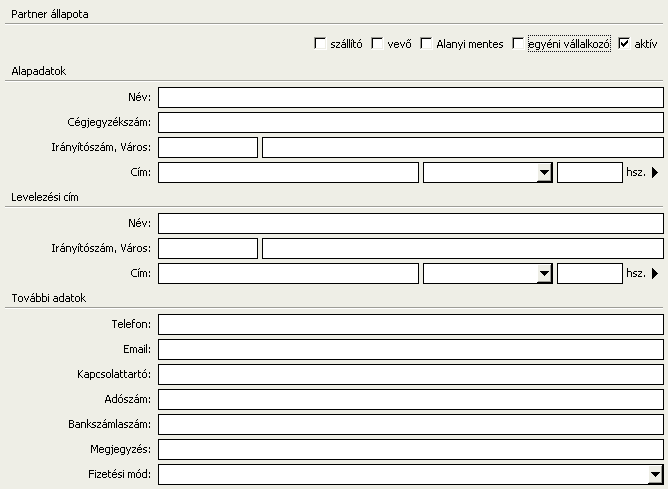Enable the Alanyi mentes checkbox
This screenshot has width=668, height=489.
coord(426,43)
